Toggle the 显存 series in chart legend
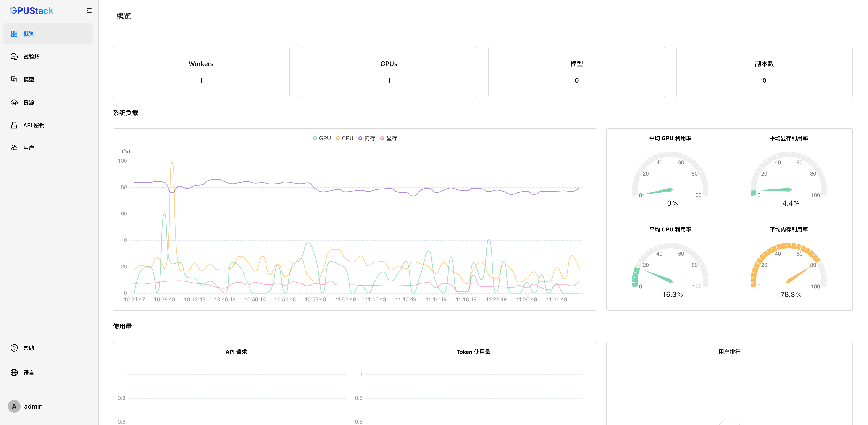 [x=389, y=138]
